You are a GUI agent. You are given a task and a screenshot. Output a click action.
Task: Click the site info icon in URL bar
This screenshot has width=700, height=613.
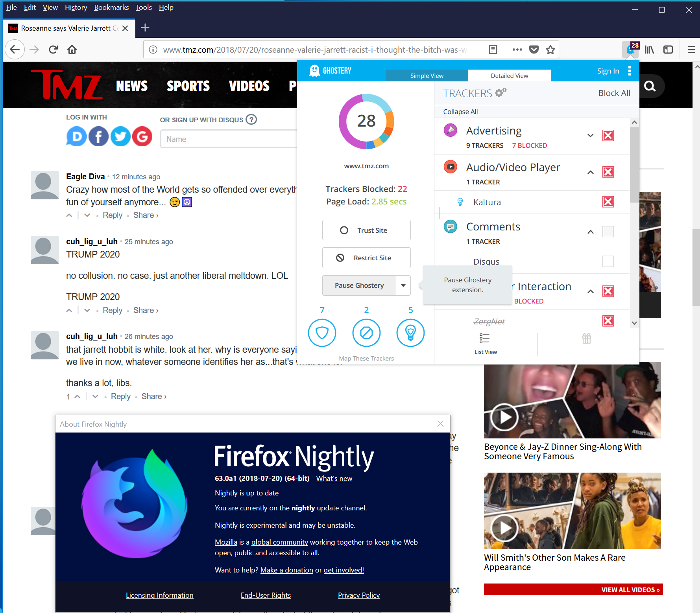coord(153,50)
